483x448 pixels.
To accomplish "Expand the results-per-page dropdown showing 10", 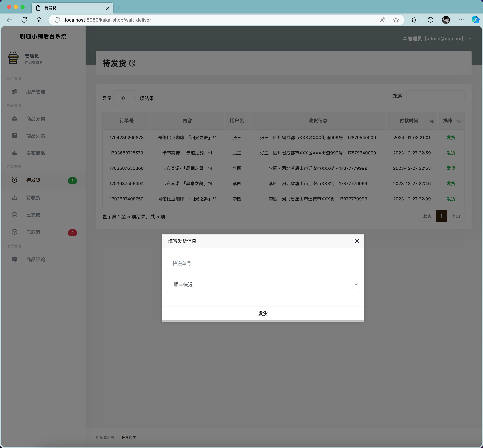I will pyautogui.click(x=126, y=98).
